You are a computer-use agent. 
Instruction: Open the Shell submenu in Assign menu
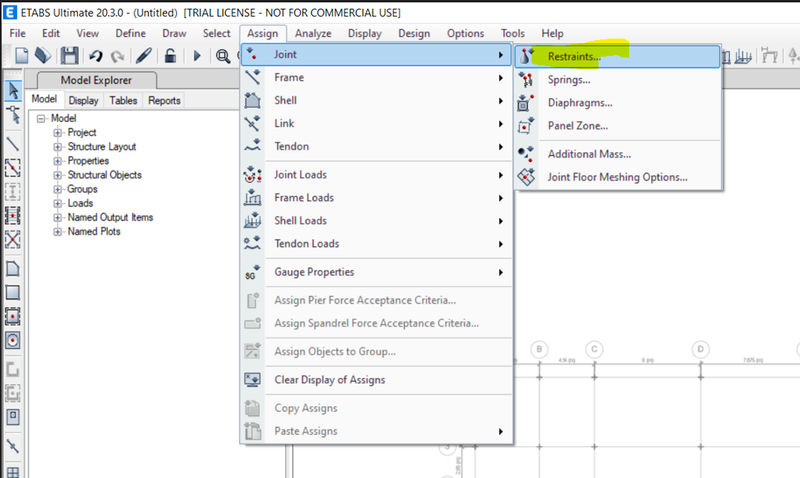[377, 100]
